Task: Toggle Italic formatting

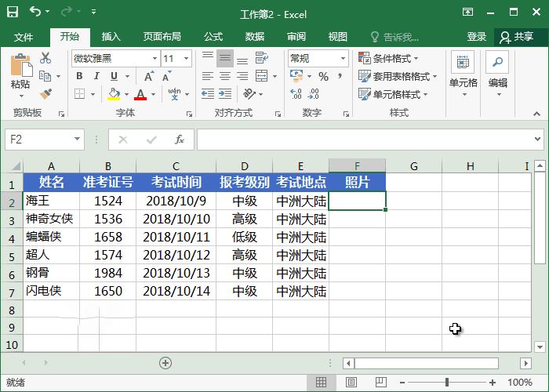Action: (96, 76)
